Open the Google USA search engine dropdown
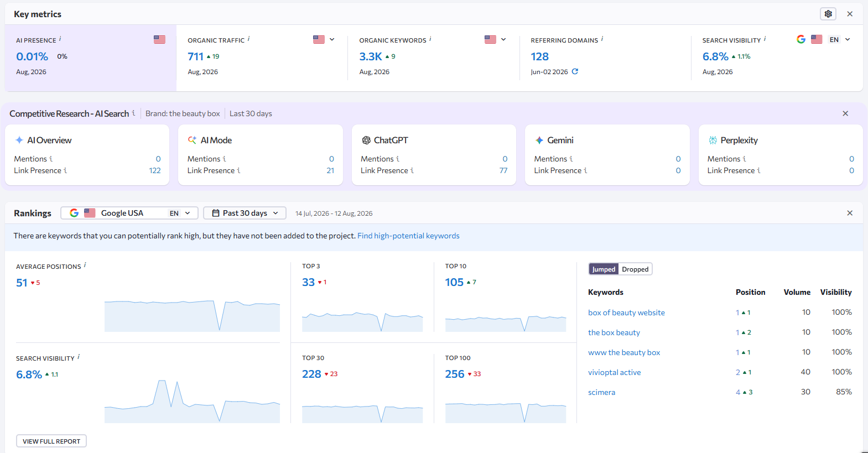Viewport: 868px width, 453px height. (129, 213)
